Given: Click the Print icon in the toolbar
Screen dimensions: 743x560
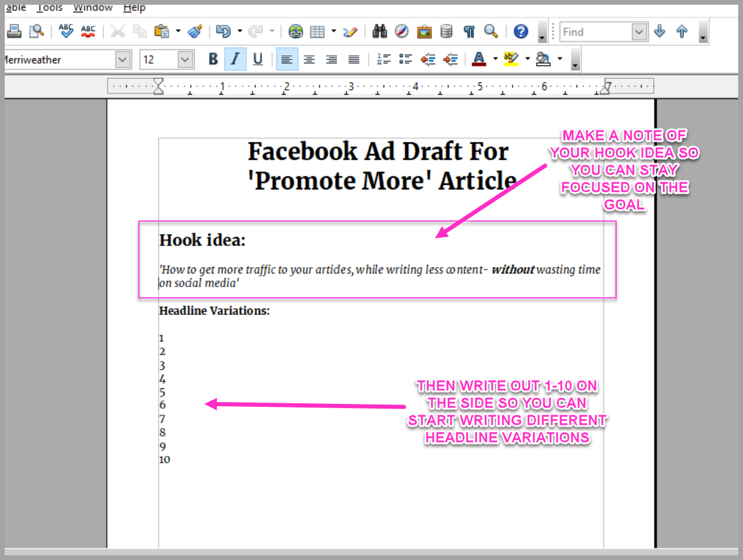Looking at the screenshot, I should click(14, 32).
